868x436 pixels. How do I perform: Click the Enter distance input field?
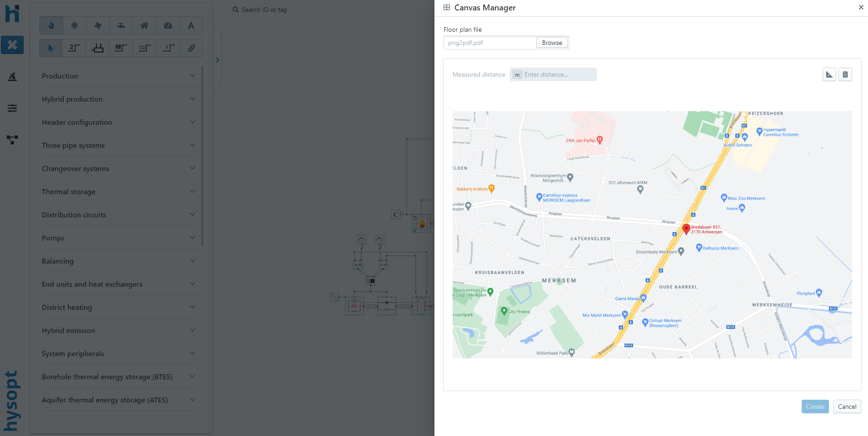(558, 74)
